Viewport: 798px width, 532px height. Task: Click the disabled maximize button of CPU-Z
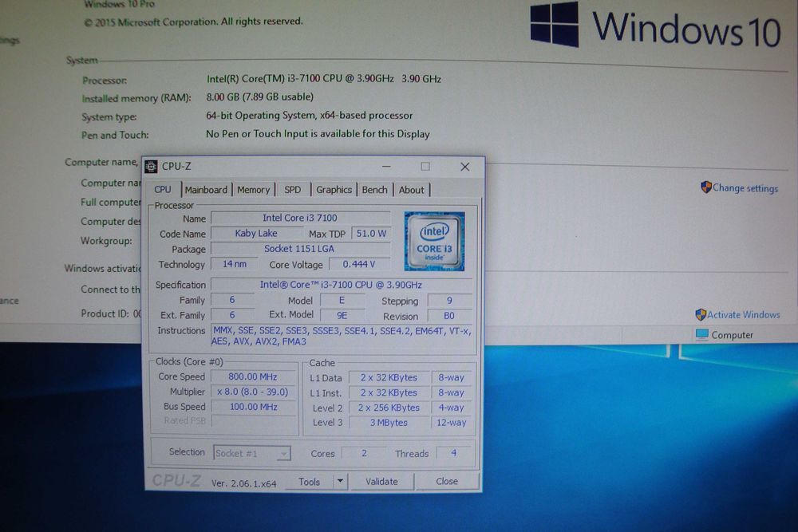coord(425,167)
